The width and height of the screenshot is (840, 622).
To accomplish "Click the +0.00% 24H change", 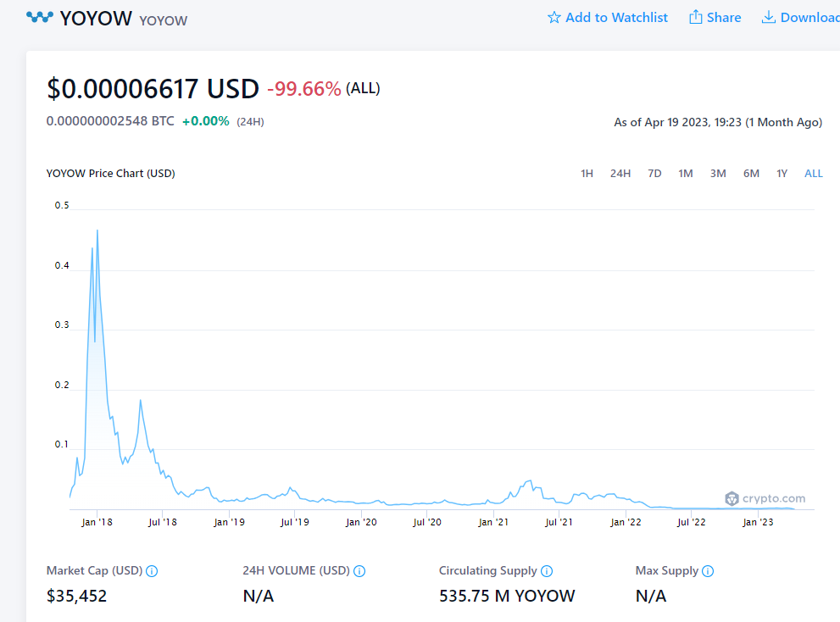I will click(206, 121).
